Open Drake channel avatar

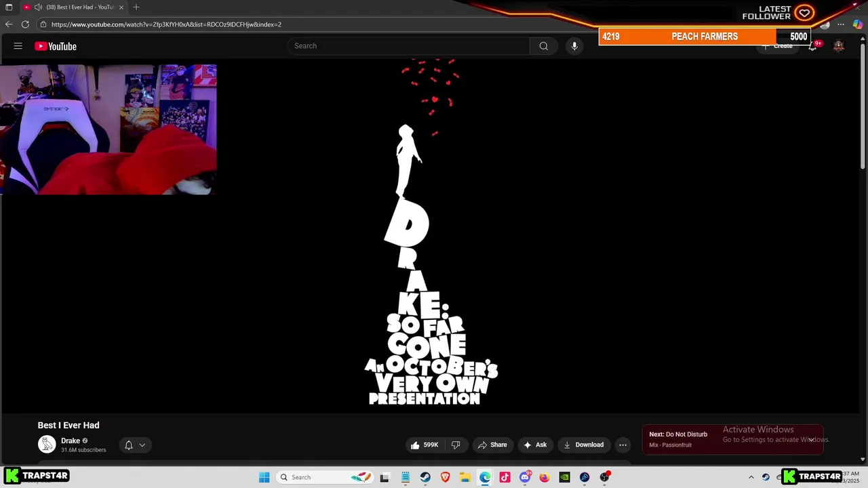[47, 445]
